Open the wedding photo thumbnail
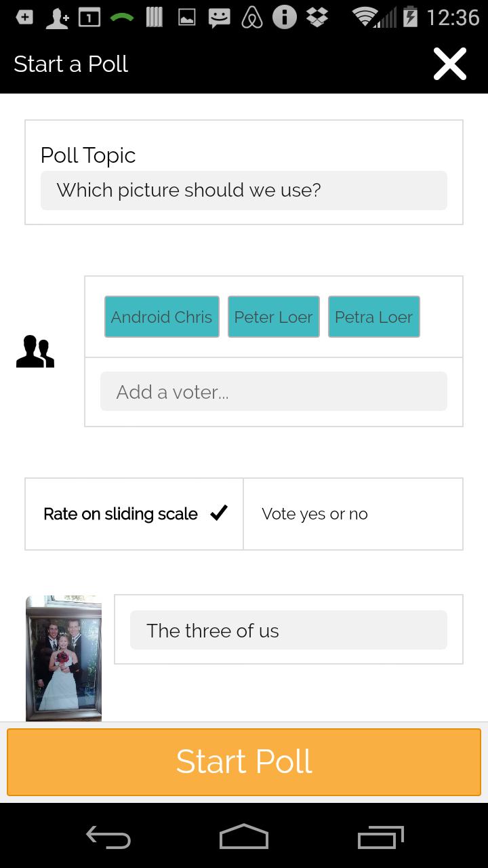The image size is (488, 868). click(64, 658)
